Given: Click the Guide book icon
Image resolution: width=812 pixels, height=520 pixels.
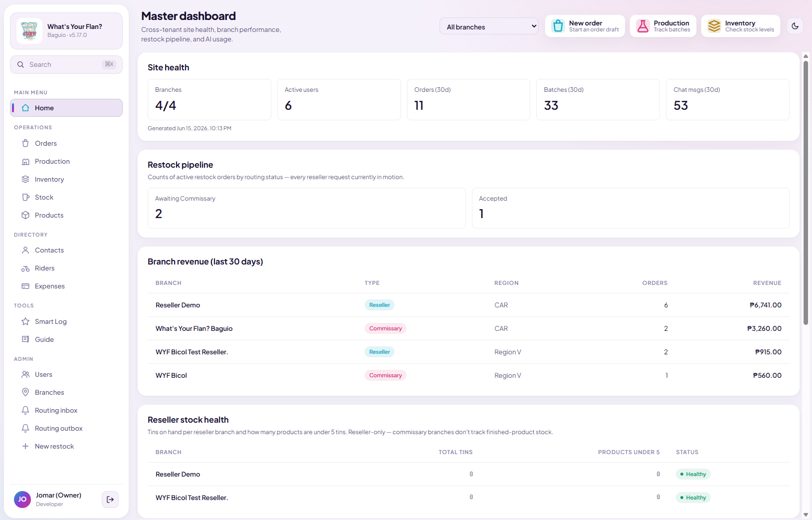Looking at the screenshot, I should 25,339.
